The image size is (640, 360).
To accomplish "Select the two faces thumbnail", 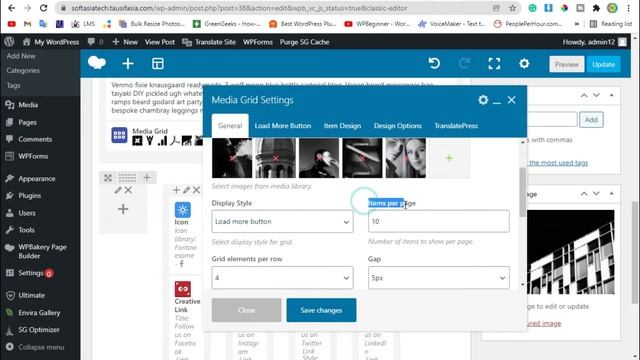I will pos(405,158).
